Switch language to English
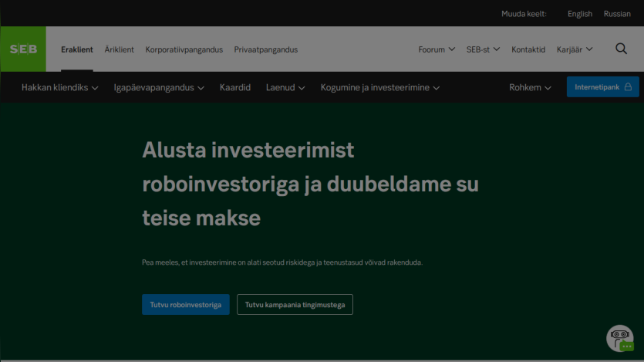Image resolution: width=644 pixels, height=362 pixels. pyautogui.click(x=580, y=14)
